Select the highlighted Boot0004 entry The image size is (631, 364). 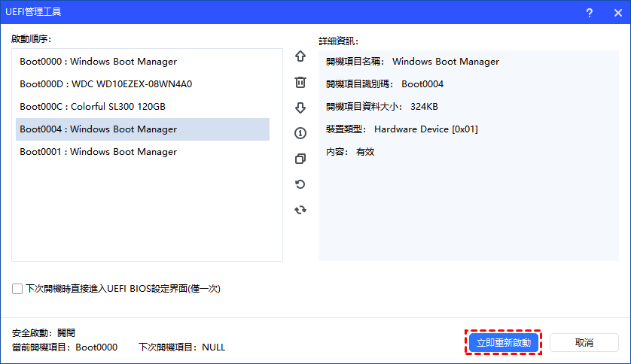point(98,129)
